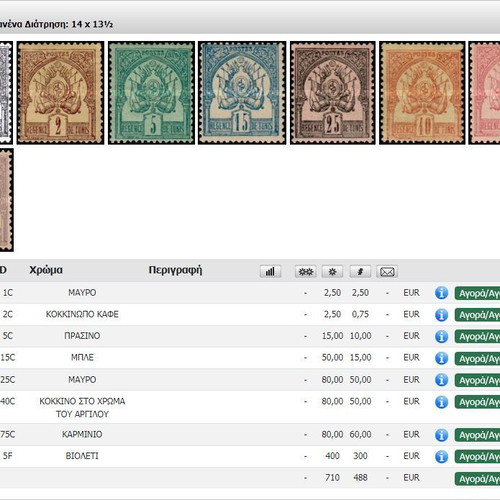Open the black 25 centimes stamp image
500x500 pixels.
tap(333, 93)
